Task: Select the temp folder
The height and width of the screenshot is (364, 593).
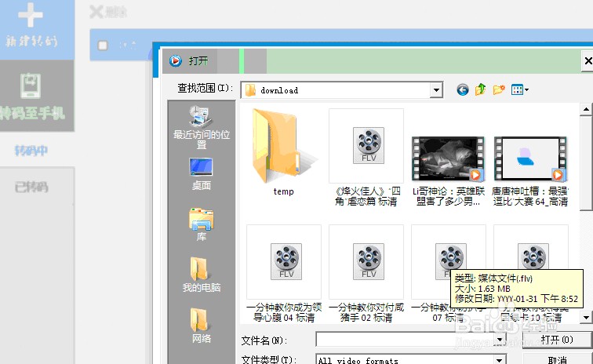Action: [x=284, y=152]
